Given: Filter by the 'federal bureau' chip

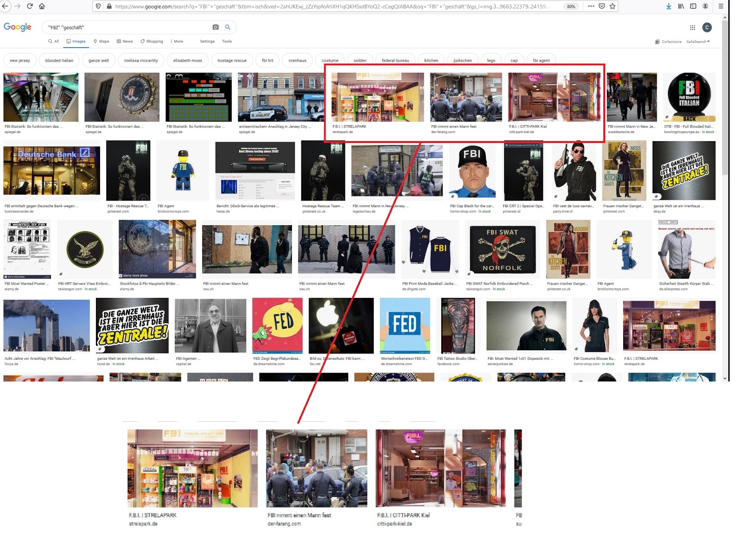Looking at the screenshot, I should [x=395, y=60].
